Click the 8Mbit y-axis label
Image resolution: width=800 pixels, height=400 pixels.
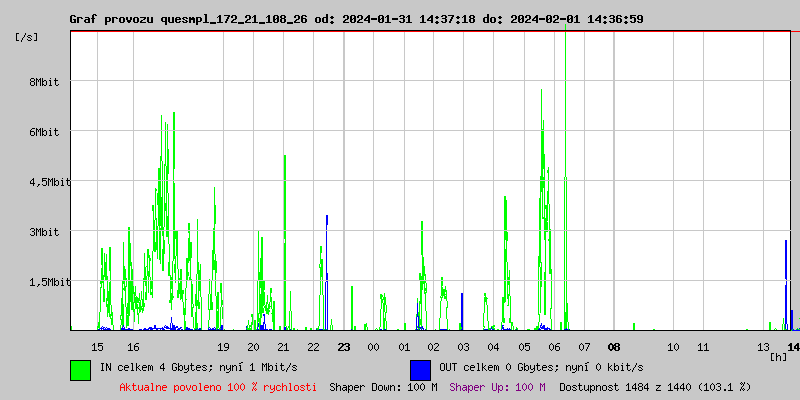point(44,82)
